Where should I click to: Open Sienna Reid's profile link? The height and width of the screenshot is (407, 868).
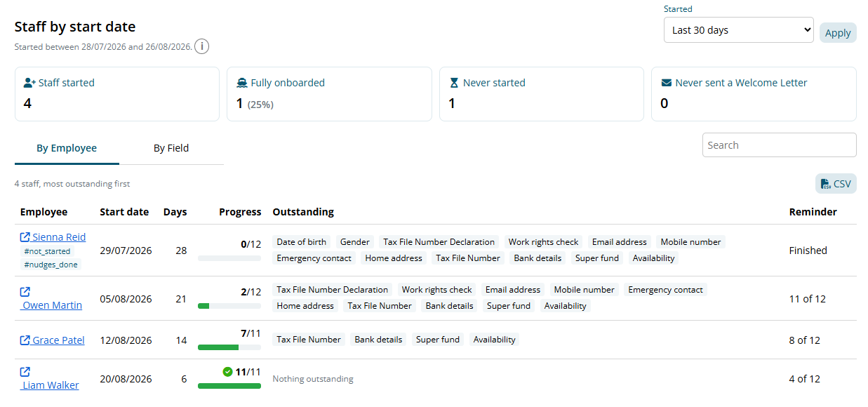[59, 237]
